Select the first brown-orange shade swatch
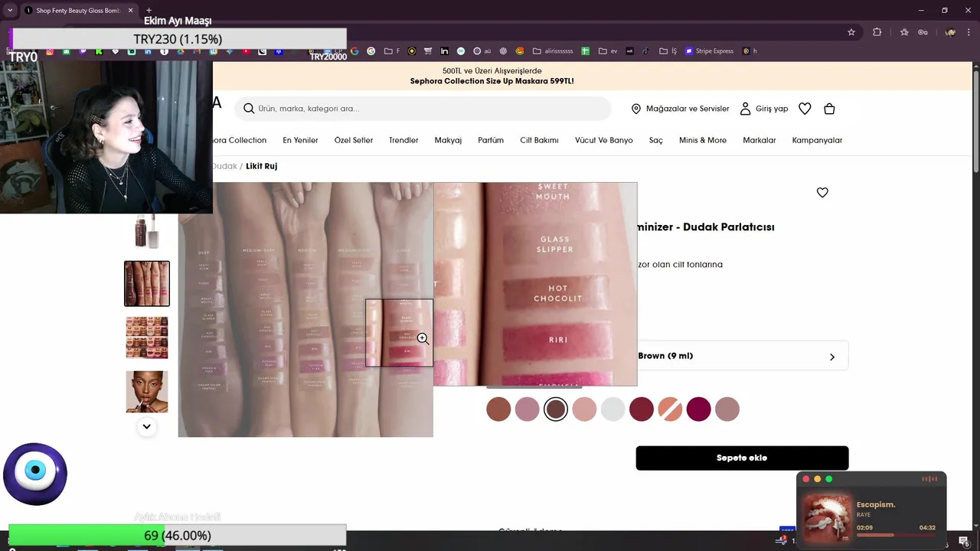 (498, 409)
